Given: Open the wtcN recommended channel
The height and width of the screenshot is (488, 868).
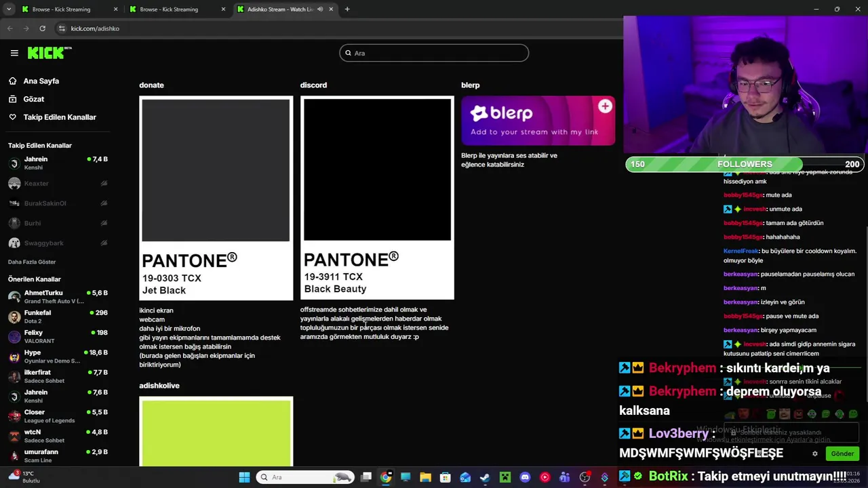Looking at the screenshot, I should 58,436.
